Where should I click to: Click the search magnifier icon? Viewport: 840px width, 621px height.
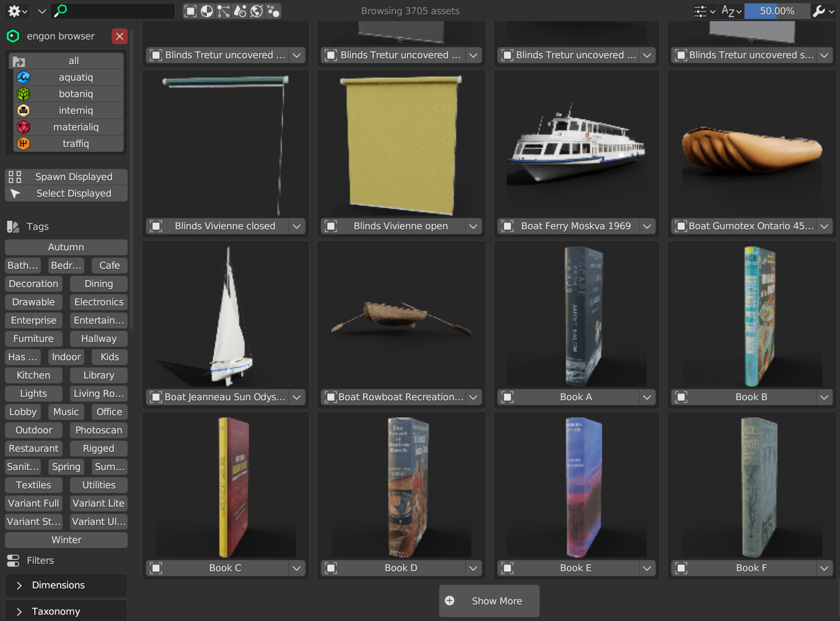[59, 10]
